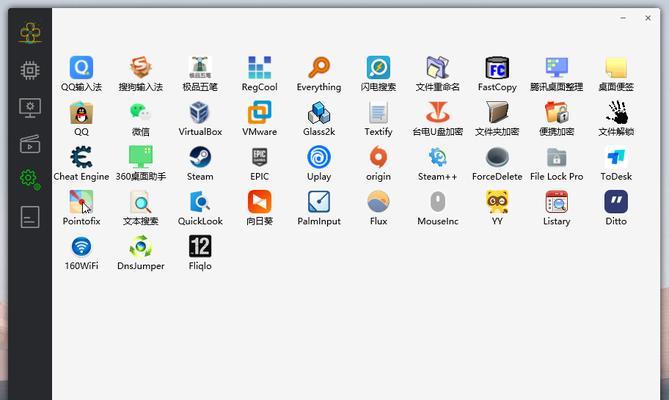This screenshot has height=400, width=669.
Task: Launch 台电U盘加密 tool
Action: (x=438, y=112)
